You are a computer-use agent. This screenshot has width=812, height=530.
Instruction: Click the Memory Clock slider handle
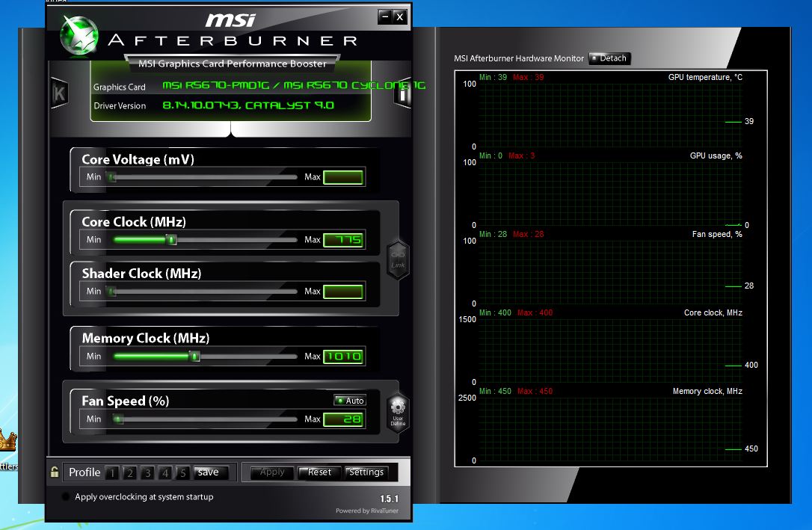[194, 356]
